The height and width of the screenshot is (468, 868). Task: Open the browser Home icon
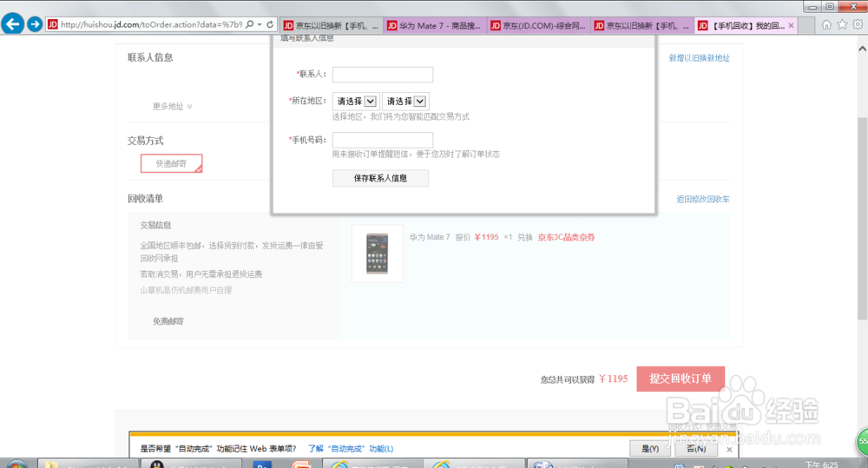click(826, 24)
